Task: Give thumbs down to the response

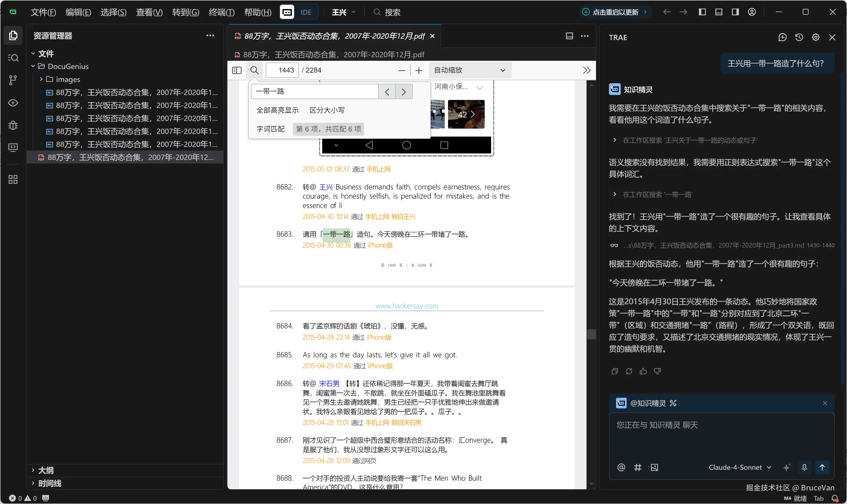Action: (x=657, y=371)
